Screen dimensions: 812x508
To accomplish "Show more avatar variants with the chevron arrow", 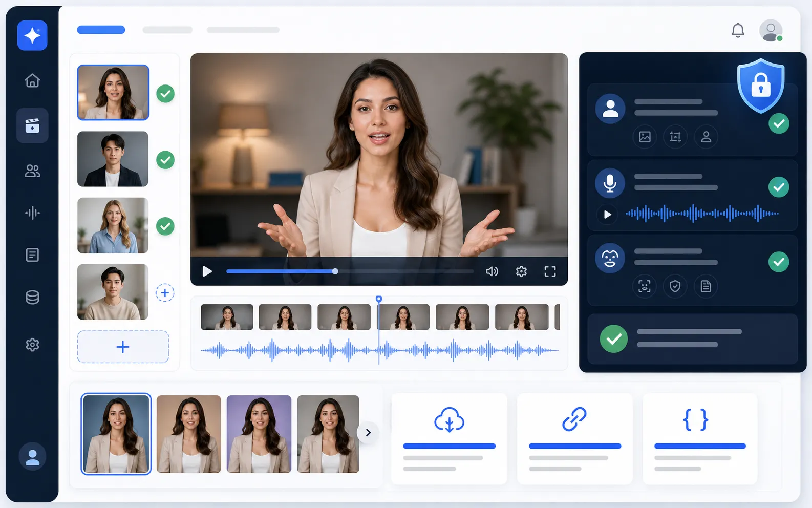I will (368, 433).
